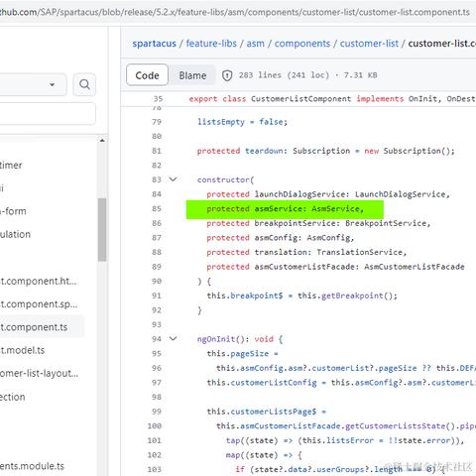This screenshot has height=476, width=476.
Task: Click the customer-list.c... filename in breadcrumb
Action: click(x=442, y=44)
